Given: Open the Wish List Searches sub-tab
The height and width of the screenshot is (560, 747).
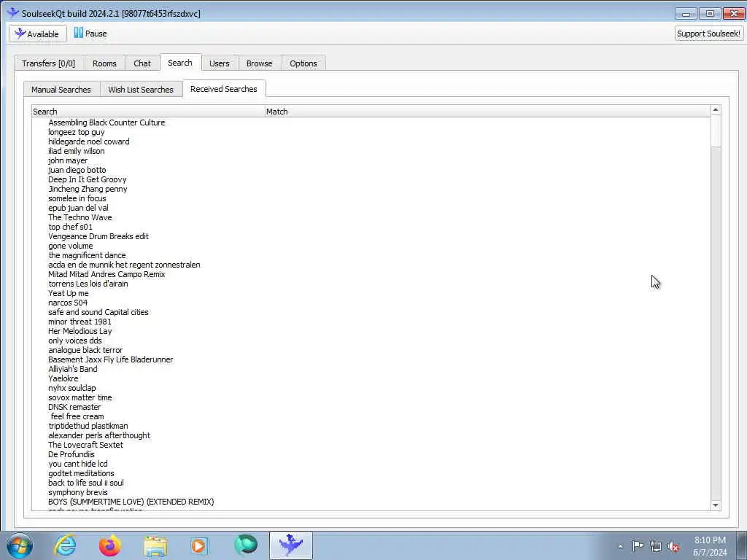Looking at the screenshot, I should 141,90.
